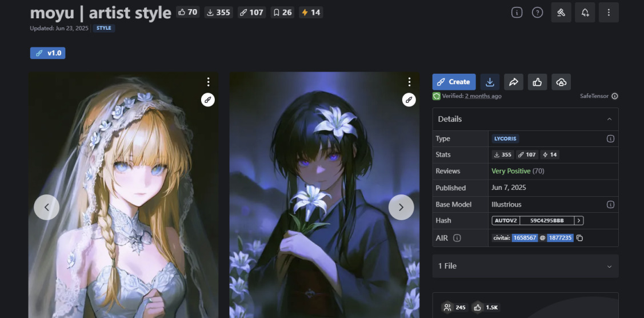
Task: Click the LYCORIS type badge
Action: (x=505, y=138)
